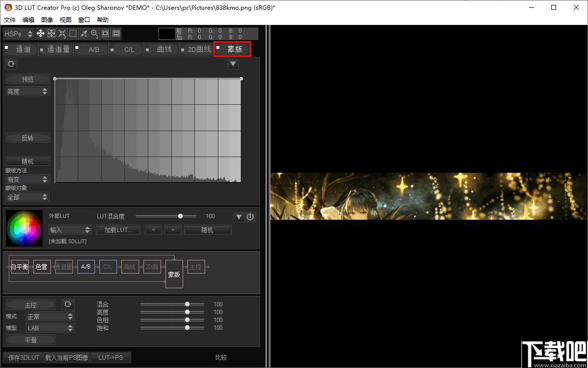The height and width of the screenshot is (368, 588).
Task: Toggle the checkbox on the 2D曲线 tab
Action: click(x=183, y=47)
